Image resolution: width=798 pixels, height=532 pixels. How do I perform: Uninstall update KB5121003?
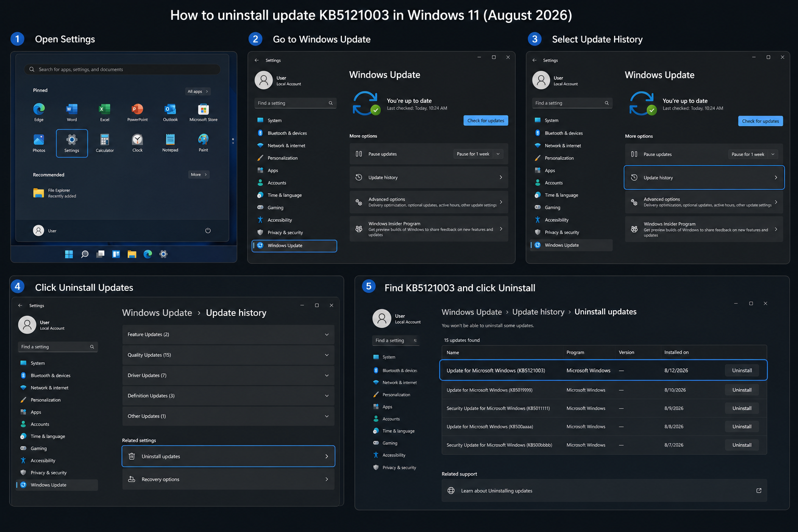742,370
